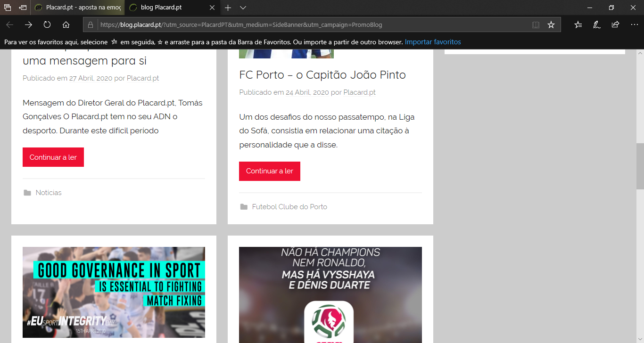Image resolution: width=644 pixels, height=343 pixels.
Task: Click Placard.pt author on 24 Abril post
Action: [x=359, y=92]
